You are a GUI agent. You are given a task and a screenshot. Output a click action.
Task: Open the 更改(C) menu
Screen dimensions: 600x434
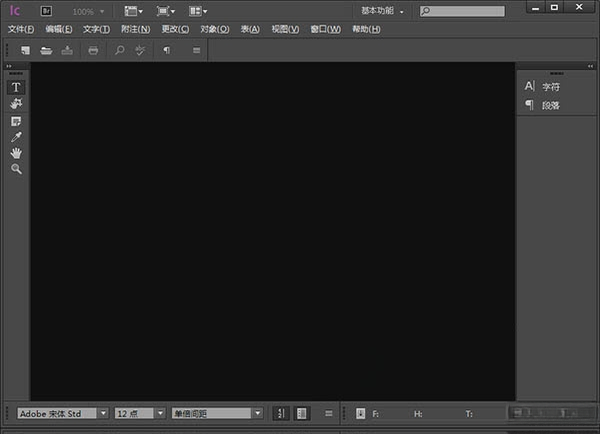tap(175, 29)
